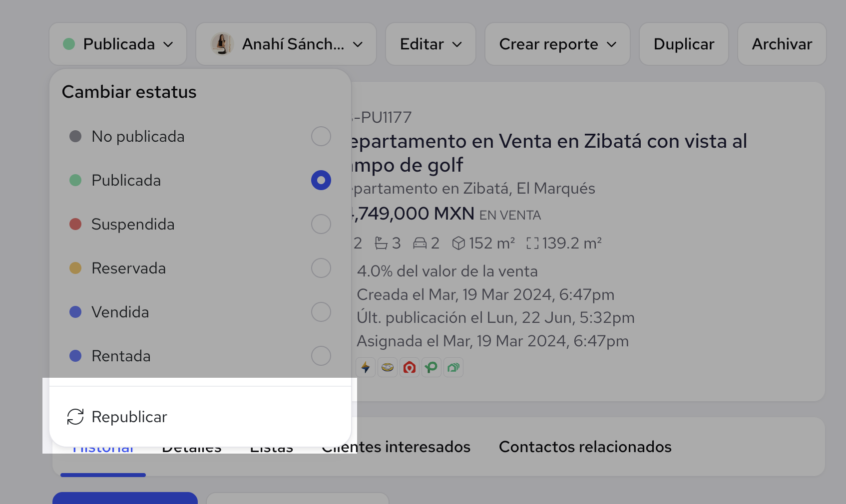Choose Republicar from the status menu
Image resolution: width=846 pixels, height=504 pixels.
pos(200,417)
